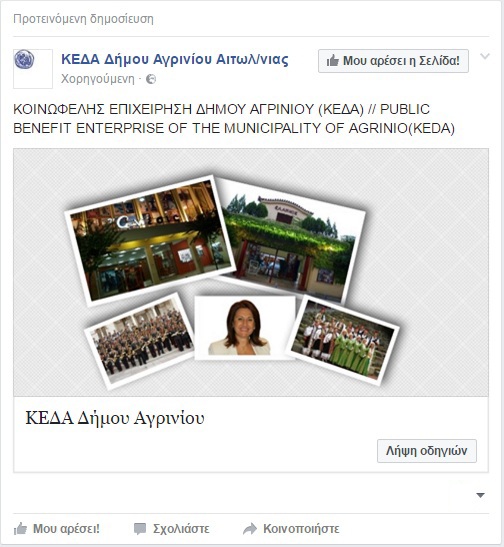Image resolution: width=504 pixels, height=547 pixels.
Task: Click the Χορηγούμενη sponsored label
Action: [98, 79]
